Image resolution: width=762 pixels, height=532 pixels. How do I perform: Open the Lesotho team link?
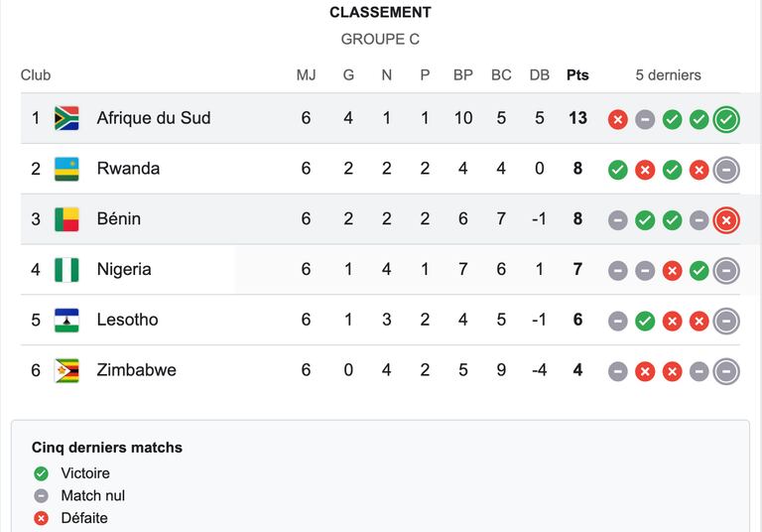point(127,320)
